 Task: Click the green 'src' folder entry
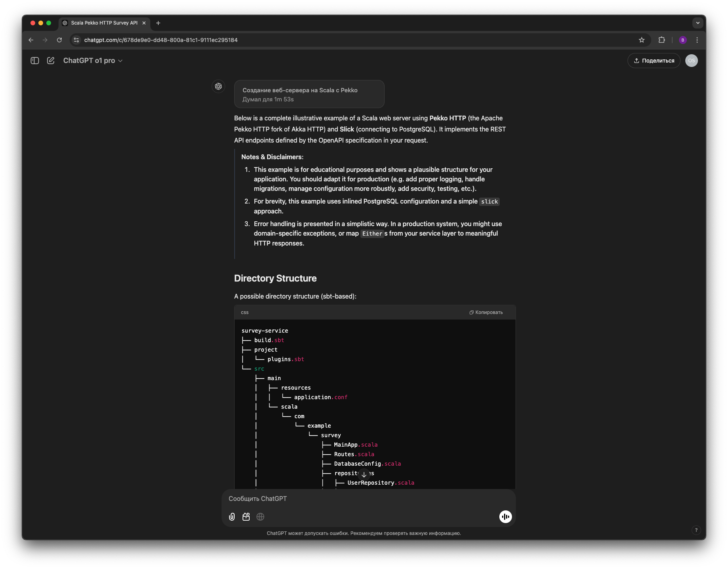tap(259, 369)
